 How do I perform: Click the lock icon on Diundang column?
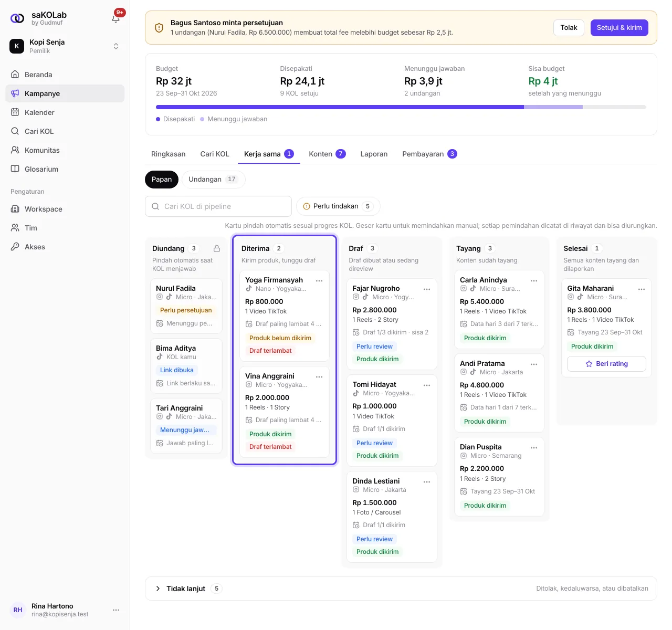click(217, 248)
